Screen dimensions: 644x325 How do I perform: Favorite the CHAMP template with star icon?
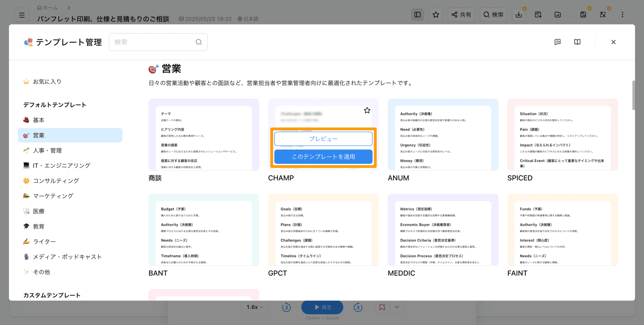coord(367,110)
